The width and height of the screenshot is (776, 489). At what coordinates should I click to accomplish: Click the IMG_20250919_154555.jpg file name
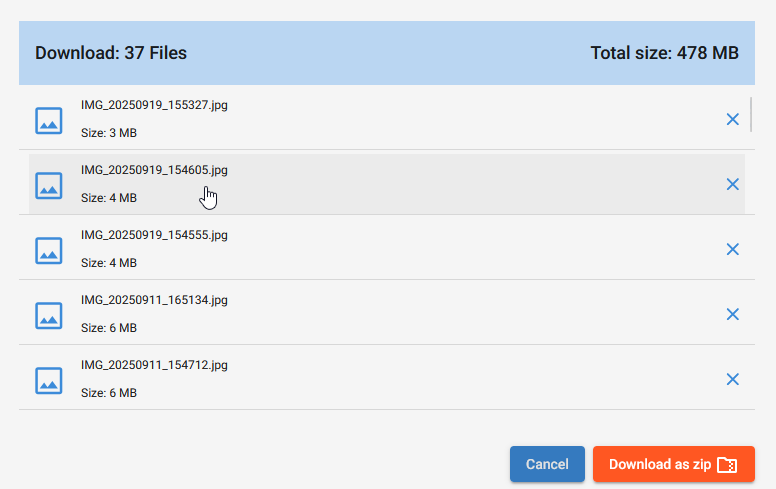click(154, 235)
